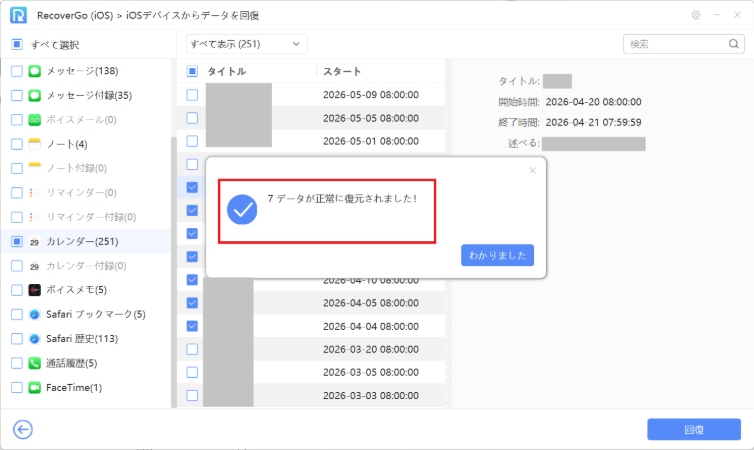Screen dimensions: 754x450
Task: Uncheck the 2026-04-04 08:00:00 row checkbox
Action: (x=192, y=326)
